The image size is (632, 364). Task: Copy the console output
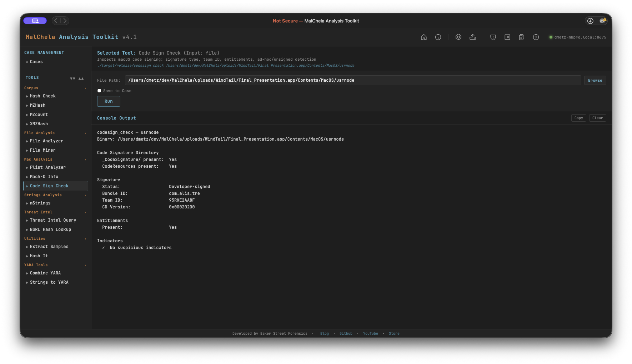[578, 118]
